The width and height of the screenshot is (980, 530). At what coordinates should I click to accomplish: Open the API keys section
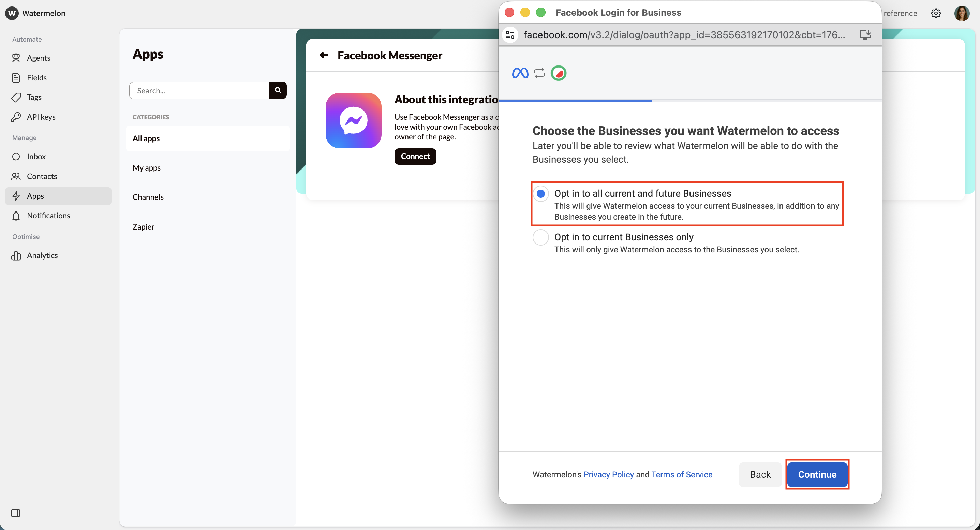[x=41, y=117]
